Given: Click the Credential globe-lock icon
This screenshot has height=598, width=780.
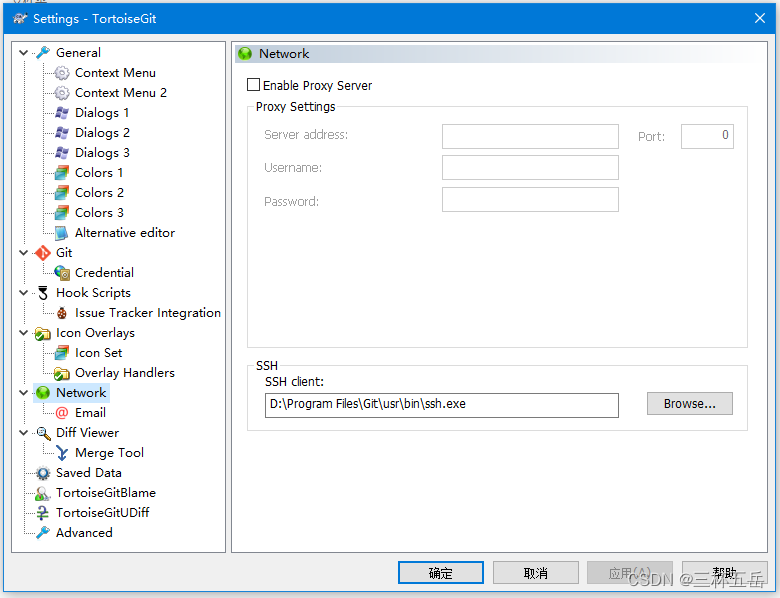Looking at the screenshot, I should (62, 273).
